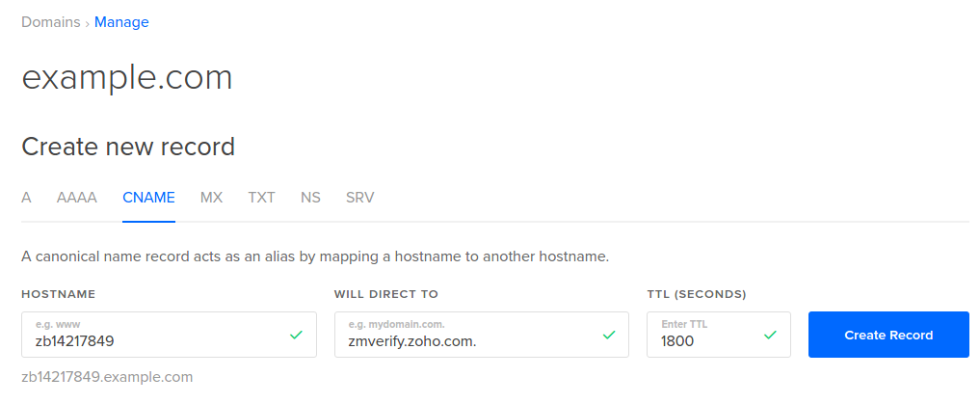The height and width of the screenshot is (404, 980).
Task: Click the green checkmark in TTL field
Action: click(x=770, y=335)
